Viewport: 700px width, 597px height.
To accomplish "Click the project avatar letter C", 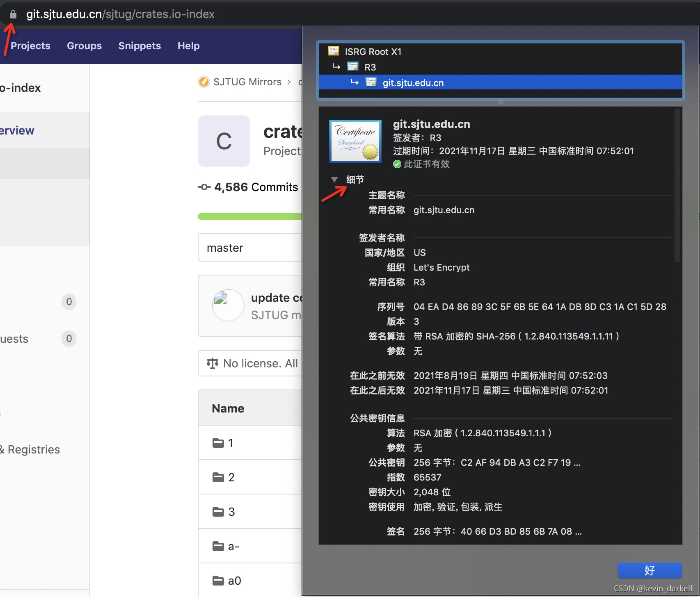I will click(224, 141).
